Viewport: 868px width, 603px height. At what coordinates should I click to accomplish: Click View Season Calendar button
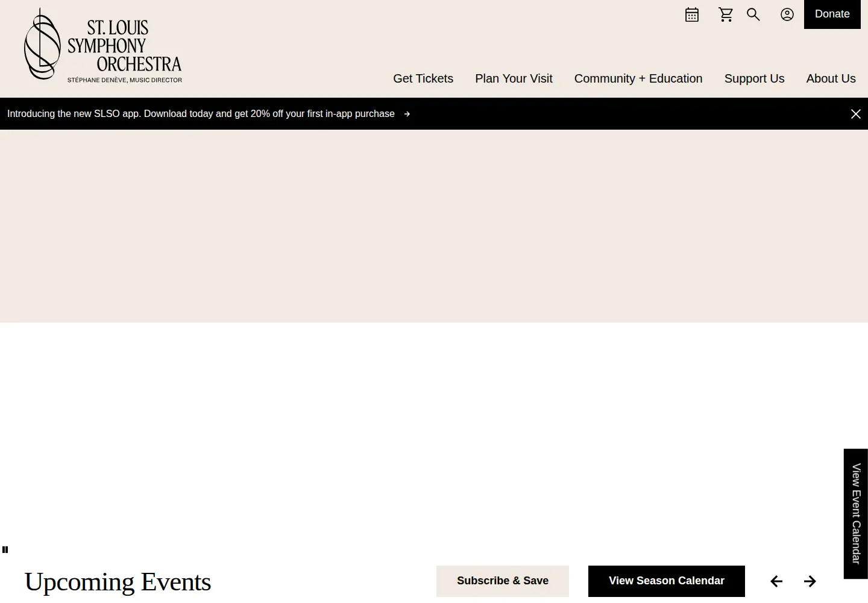667,581
